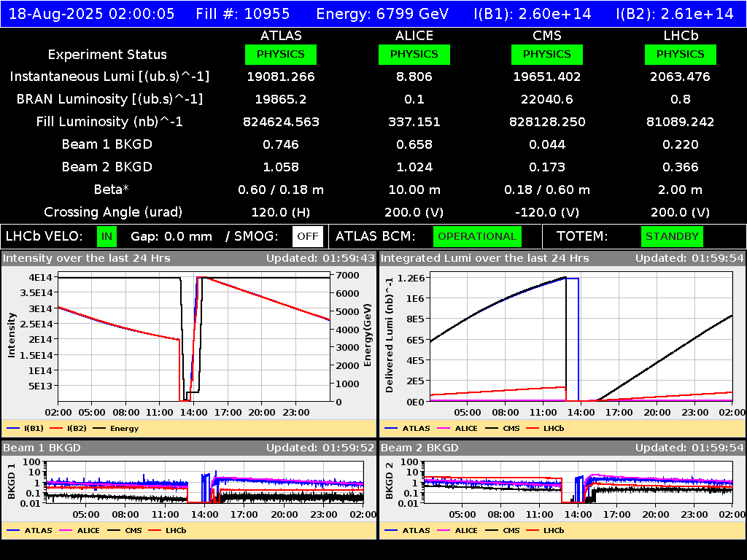
Task: Click the PHYSICS status badge under LHCb
Action: [681, 54]
